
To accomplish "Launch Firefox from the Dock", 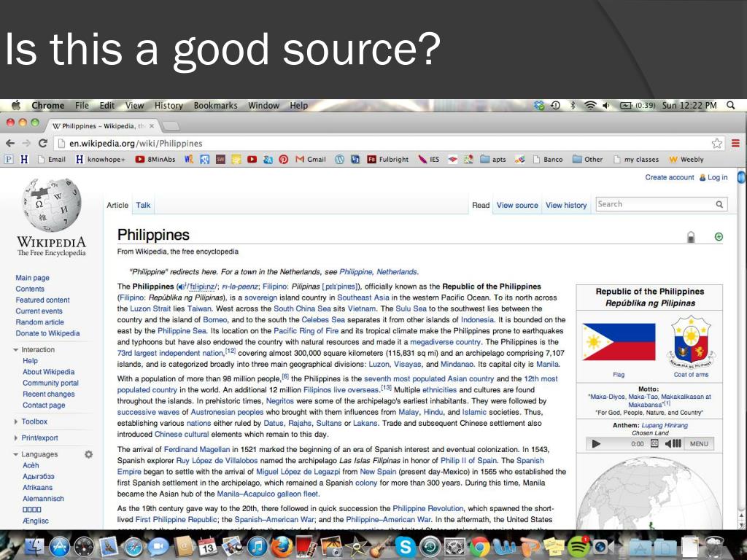I will pyautogui.click(x=282, y=546).
